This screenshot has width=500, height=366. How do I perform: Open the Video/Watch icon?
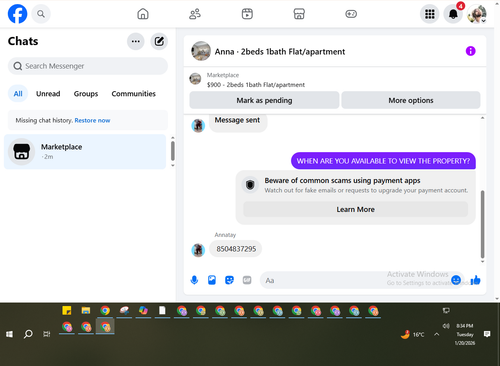pyautogui.click(x=247, y=14)
